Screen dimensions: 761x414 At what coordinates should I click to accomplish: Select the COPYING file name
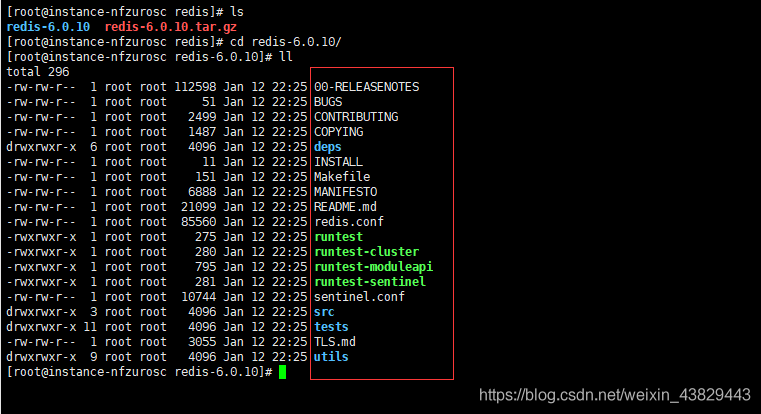pos(339,132)
